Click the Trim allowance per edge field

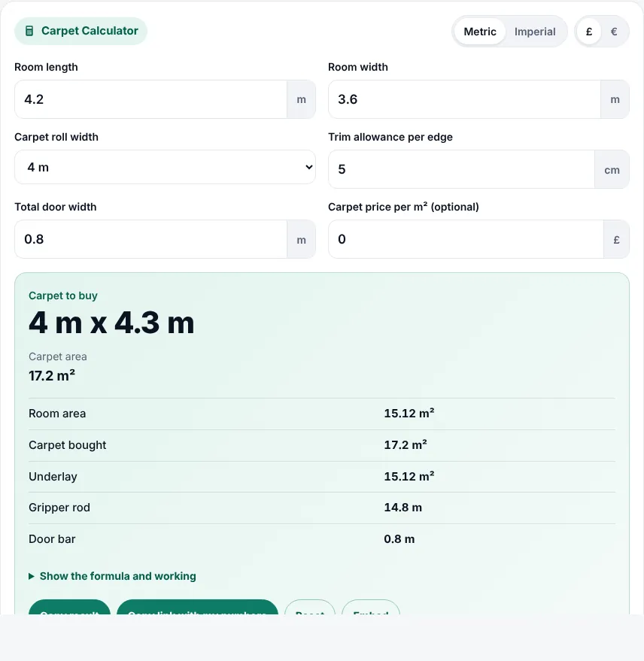pyautogui.click(x=461, y=169)
